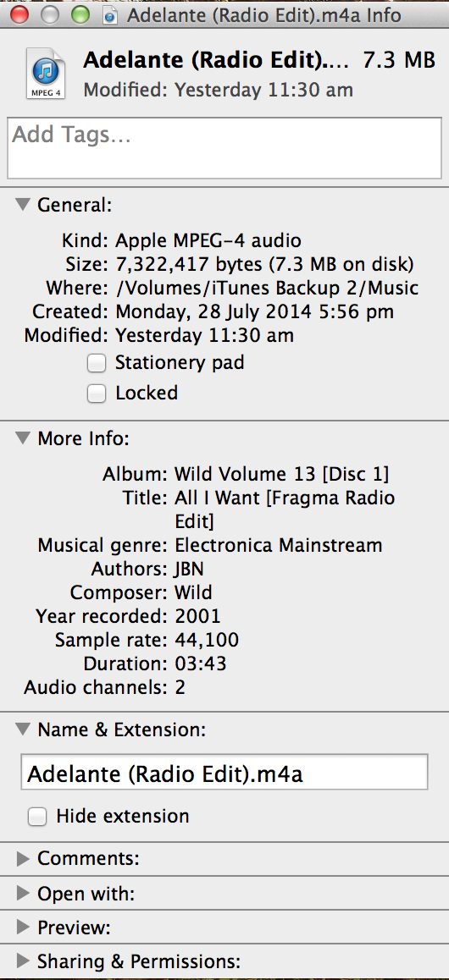This screenshot has height=980, width=449.
Task: Click the file name field Adelante (Radio Edit).m4a
Action: pyautogui.click(x=224, y=773)
